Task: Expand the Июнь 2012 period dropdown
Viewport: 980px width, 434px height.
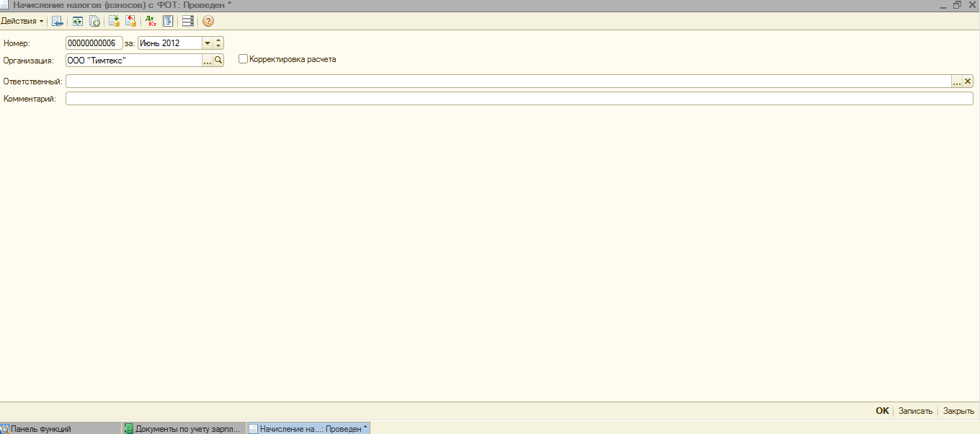Action: pos(208,43)
